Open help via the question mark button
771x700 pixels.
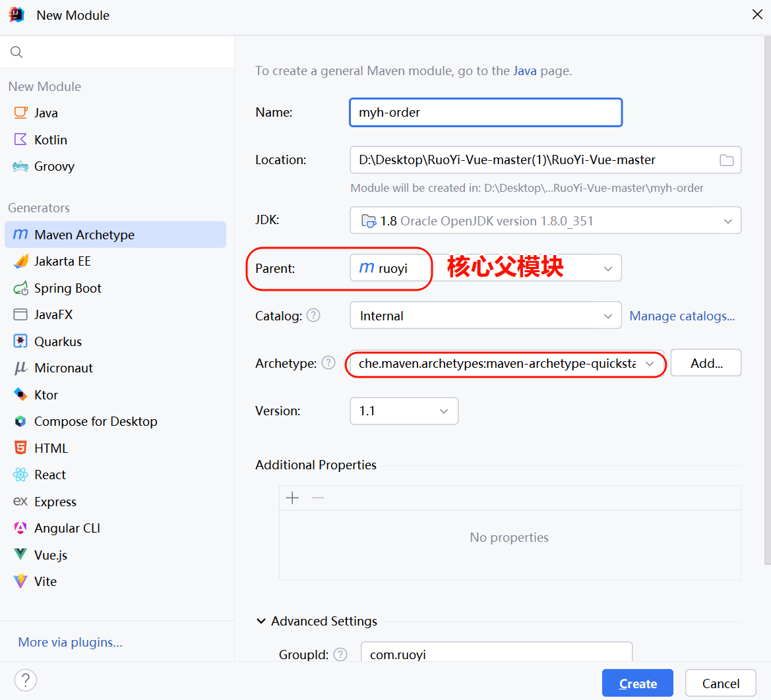pos(26,680)
